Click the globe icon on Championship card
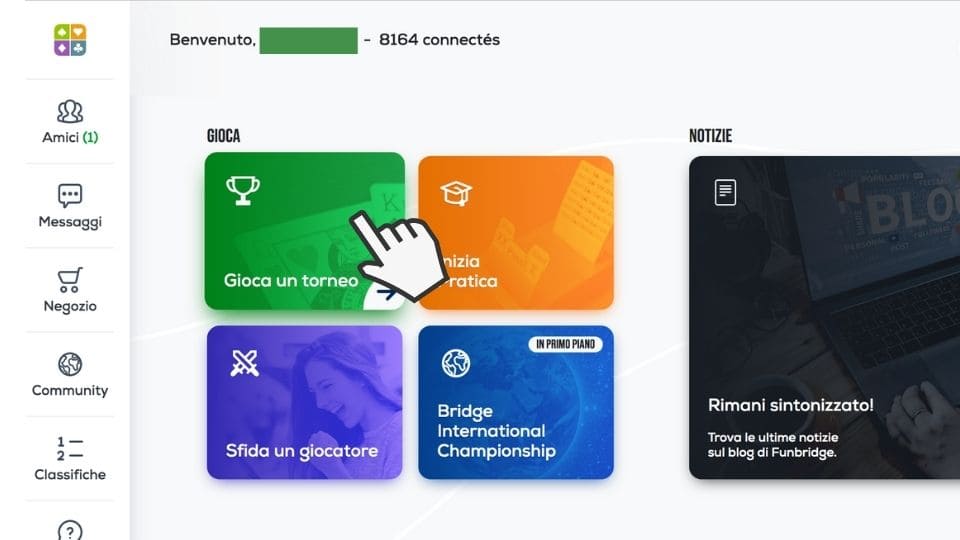This screenshot has height=540, width=960. click(456, 363)
